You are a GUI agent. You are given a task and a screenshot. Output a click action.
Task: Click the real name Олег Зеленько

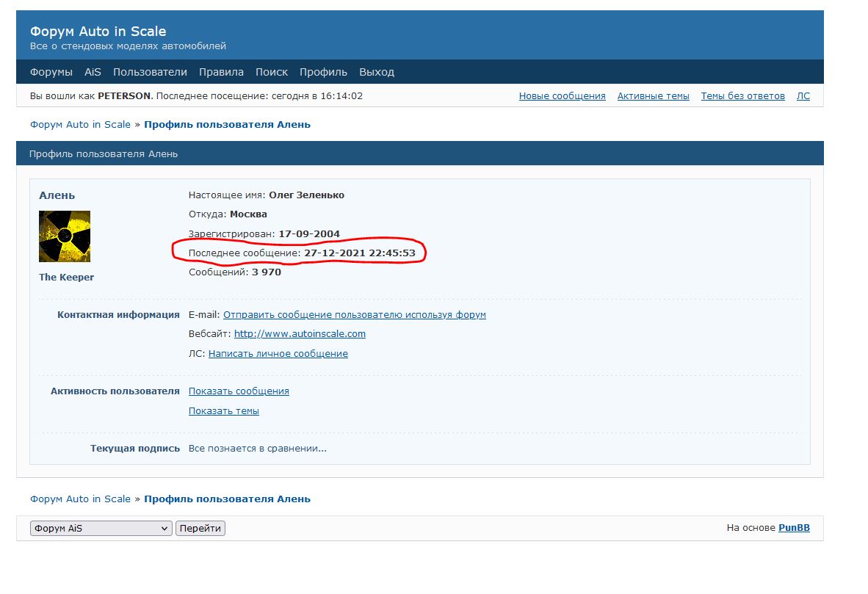[x=307, y=195]
